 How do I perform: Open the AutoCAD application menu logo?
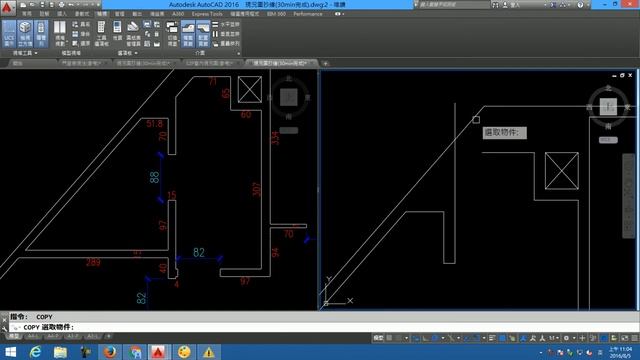pos(8,7)
